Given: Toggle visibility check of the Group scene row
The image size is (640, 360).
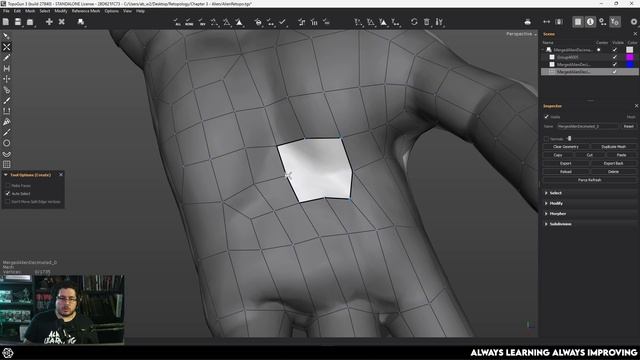Looking at the screenshot, I should tap(615, 57).
